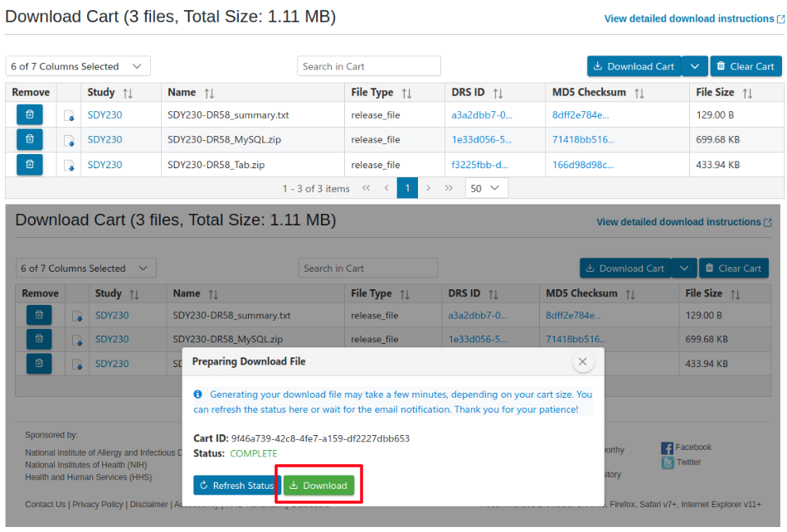Expand the arrow beside the upper Download Cart button
Viewport: 787px width, 532px height.
[695, 66]
